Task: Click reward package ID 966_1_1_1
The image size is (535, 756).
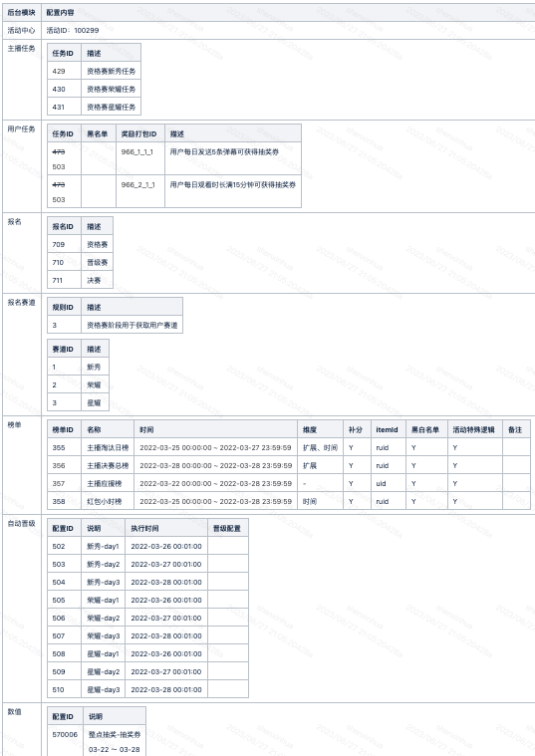Action: pyautogui.click(x=137, y=151)
